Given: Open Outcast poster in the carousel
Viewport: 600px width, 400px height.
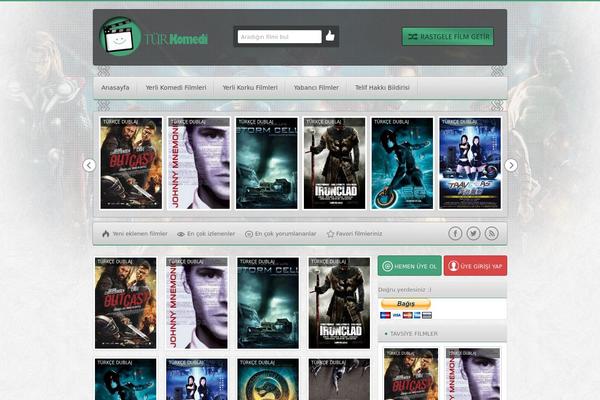Looking at the screenshot, I should coord(131,163).
